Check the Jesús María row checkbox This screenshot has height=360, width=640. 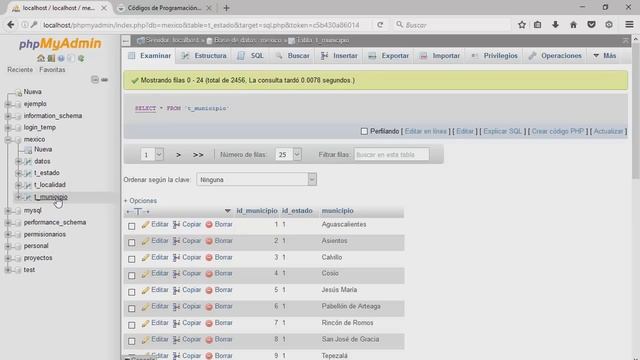click(x=131, y=292)
